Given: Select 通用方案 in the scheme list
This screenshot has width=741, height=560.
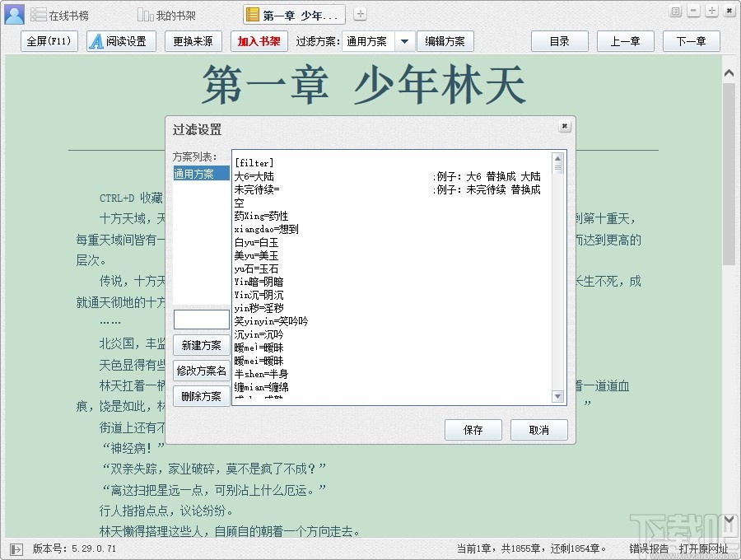Looking at the screenshot, I should [197, 173].
